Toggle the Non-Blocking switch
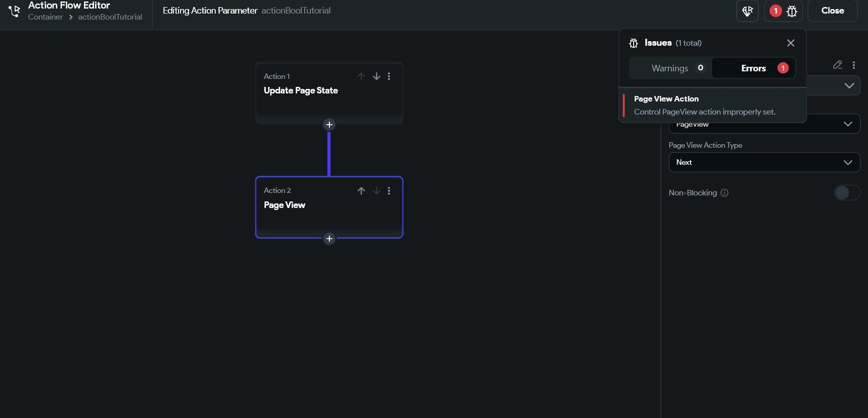The image size is (868, 418). pyautogui.click(x=847, y=192)
